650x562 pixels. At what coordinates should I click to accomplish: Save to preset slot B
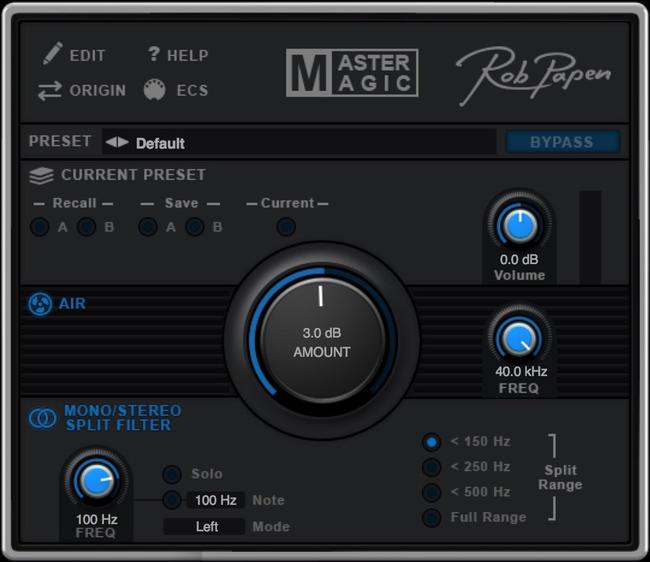195,227
